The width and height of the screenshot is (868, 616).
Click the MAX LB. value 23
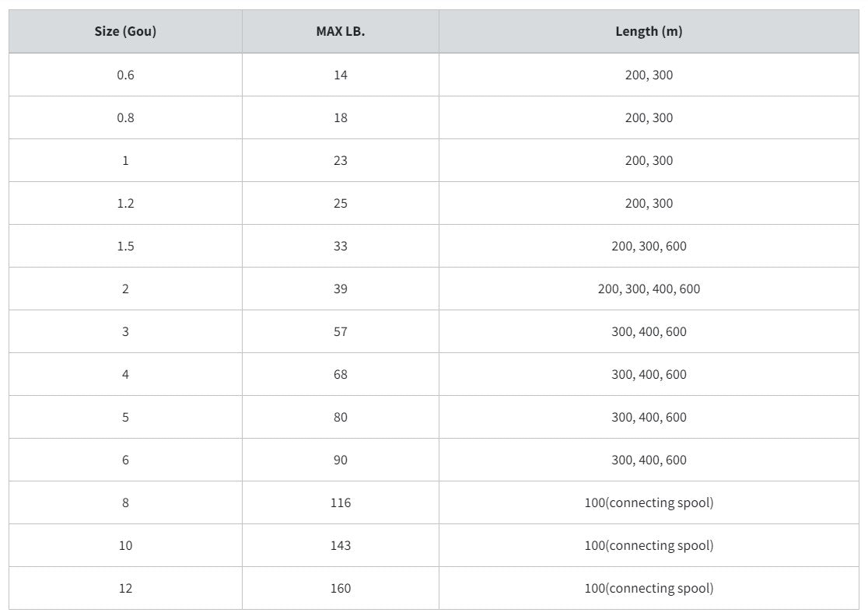pyautogui.click(x=341, y=161)
